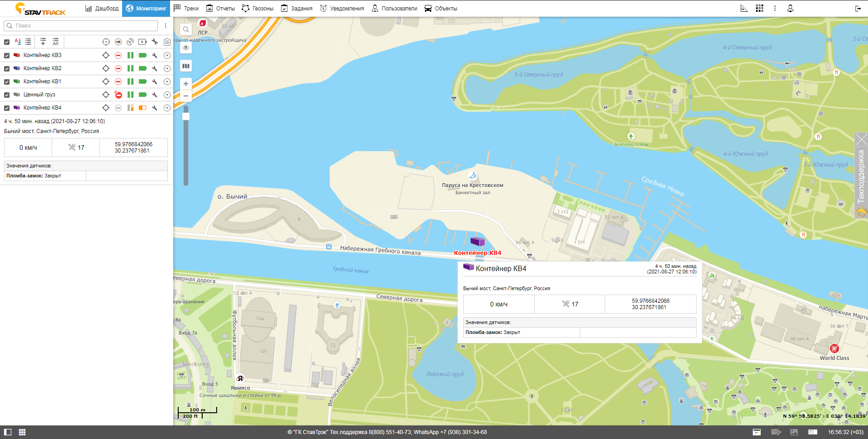Screen dimensions: 868x439
Task: Click the Дашборд navigation button
Action: (102, 8)
